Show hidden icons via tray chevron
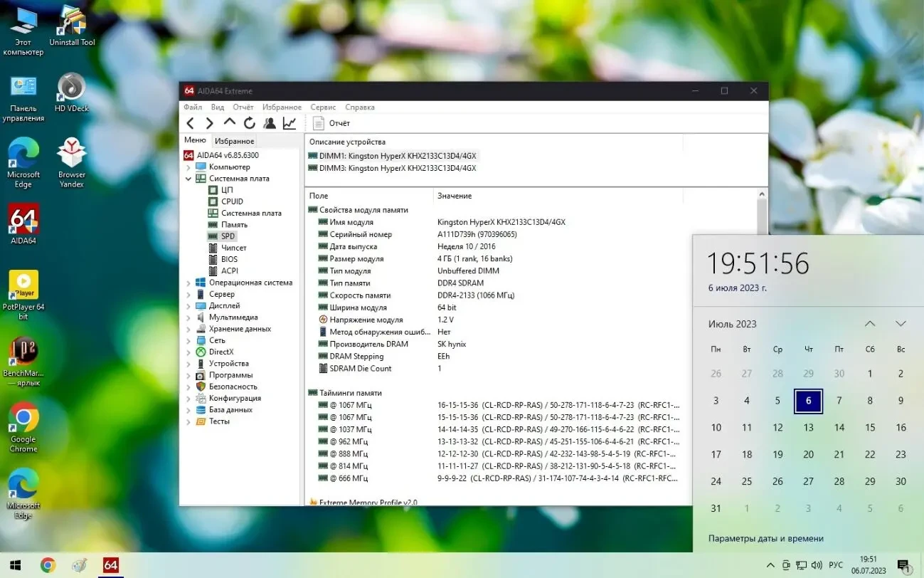 [x=770, y=564]
